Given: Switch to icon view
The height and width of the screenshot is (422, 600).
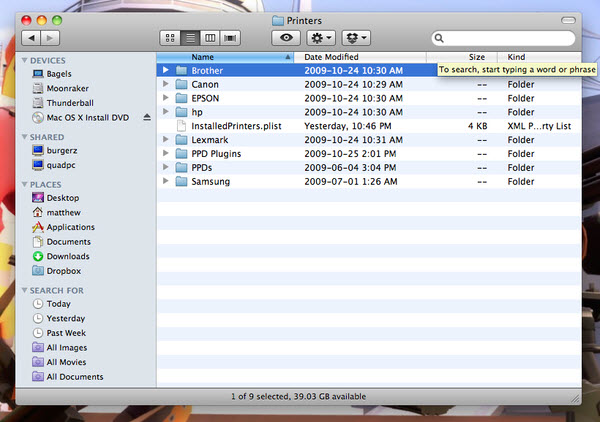Looking at the screenshot, I should 170,38.
